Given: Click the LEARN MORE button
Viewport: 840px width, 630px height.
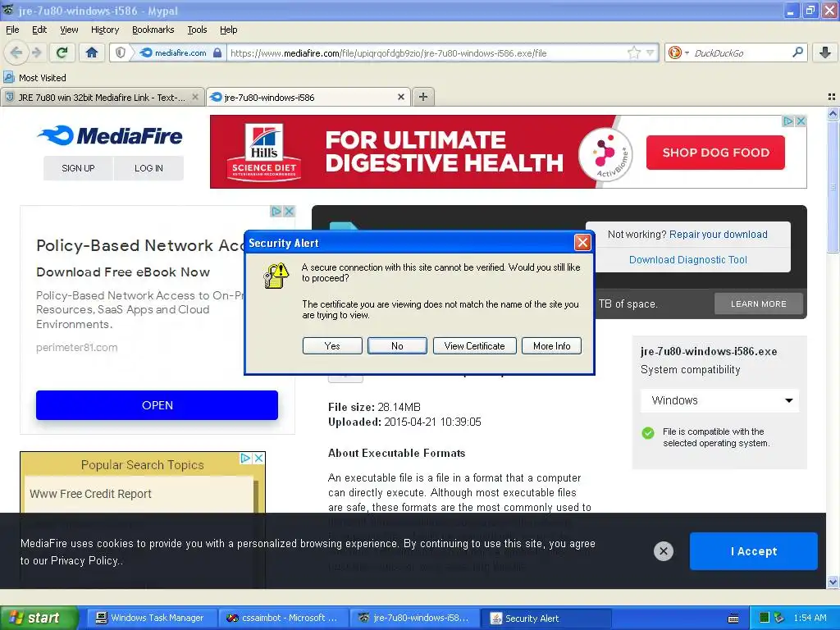Looking at the screenshot, I should pos(759,304).
